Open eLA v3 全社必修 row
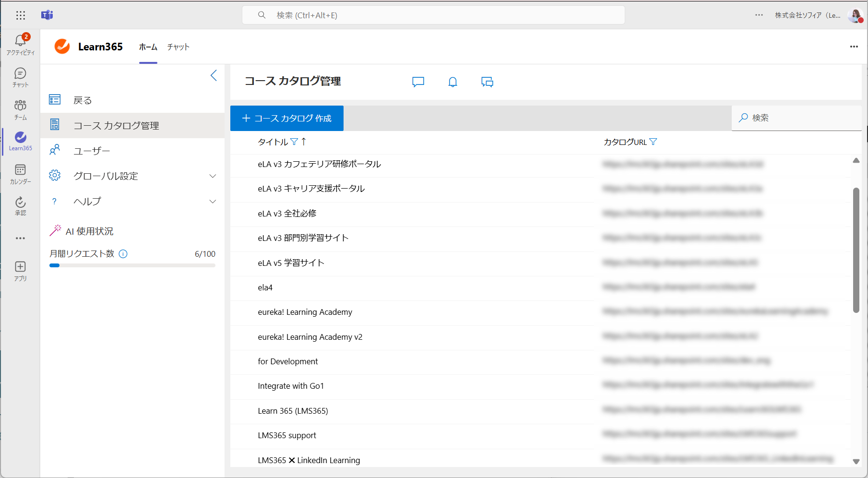The height and width of the screenshot is (478, 868). [x=287, y=214]
